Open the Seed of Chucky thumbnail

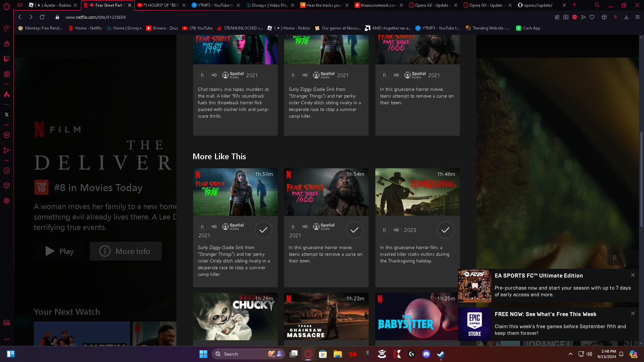pos(235,316)
